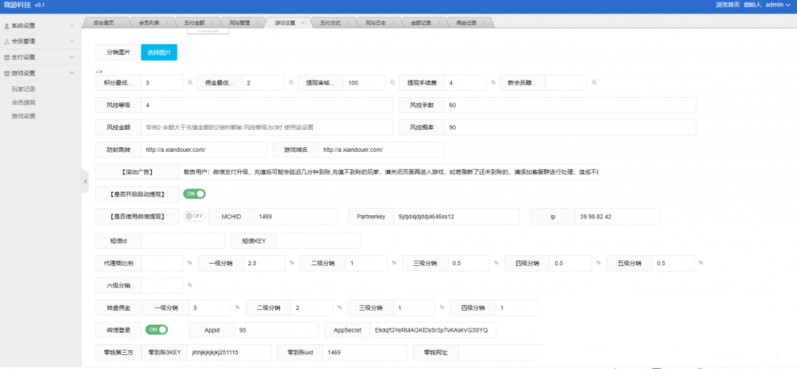Close the 支付金额 tab
Screen dimensions: 797x369
pyautogui.click(x=212, y=23)
